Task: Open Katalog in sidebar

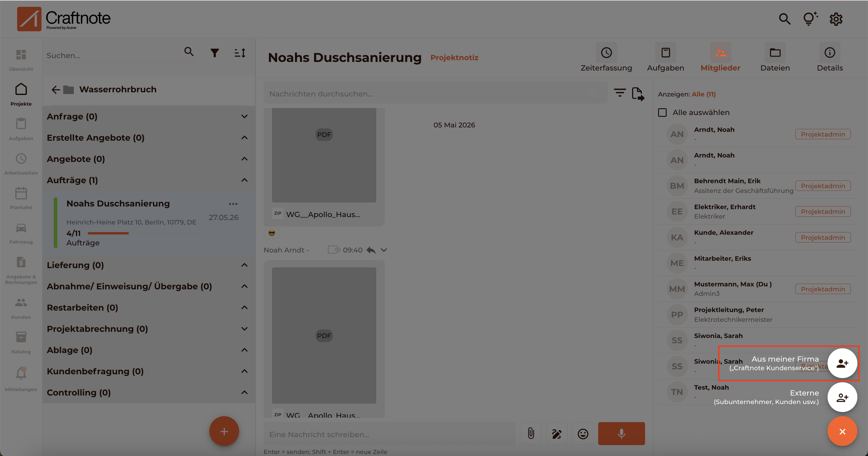Action: click(x=21, y=343)
